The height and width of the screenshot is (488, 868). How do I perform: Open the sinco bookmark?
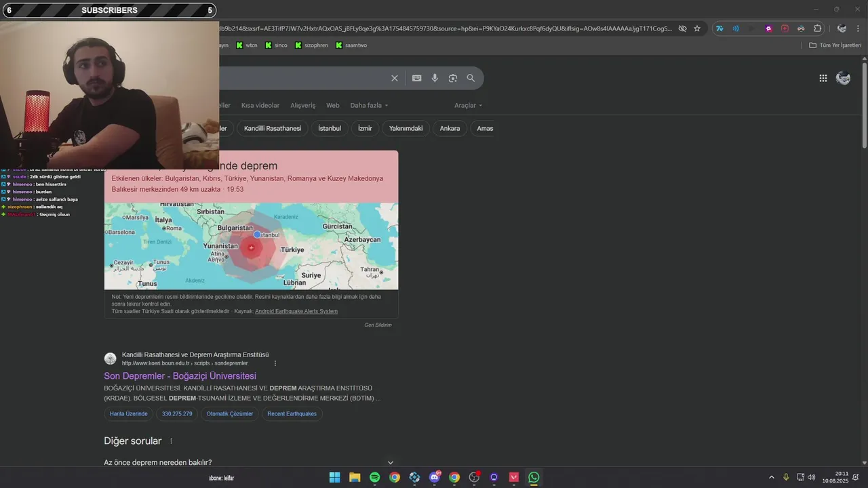[276, 45]
